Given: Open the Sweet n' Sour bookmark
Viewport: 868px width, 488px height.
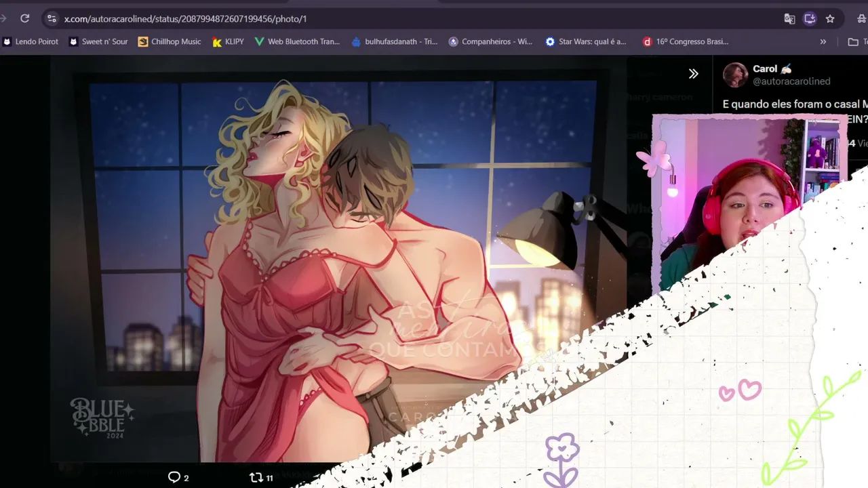Looking at the screenshot, I should [x=98, y=41].
